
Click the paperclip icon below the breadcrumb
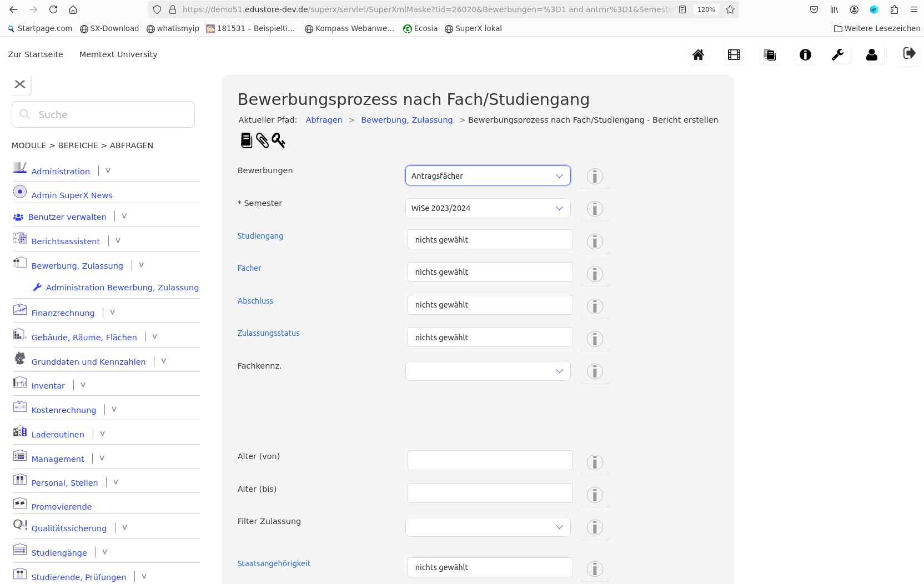262,140
